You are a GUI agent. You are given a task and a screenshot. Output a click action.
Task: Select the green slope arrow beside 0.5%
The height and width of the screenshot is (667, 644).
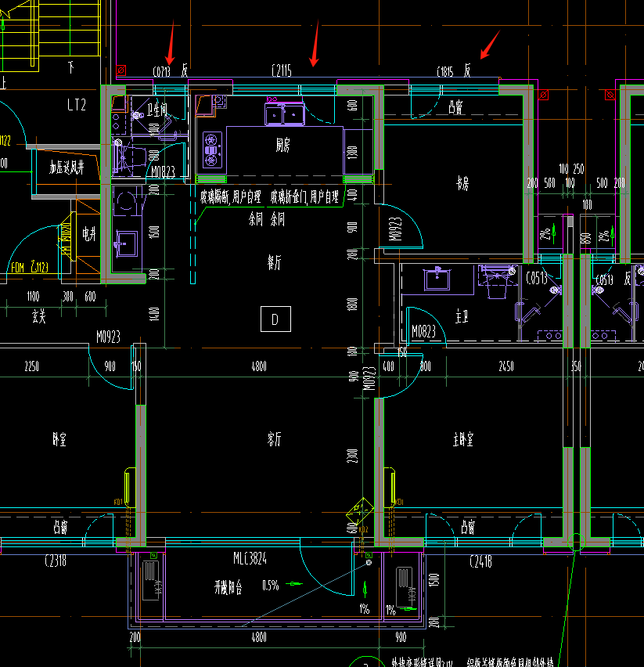click(293, 584)
